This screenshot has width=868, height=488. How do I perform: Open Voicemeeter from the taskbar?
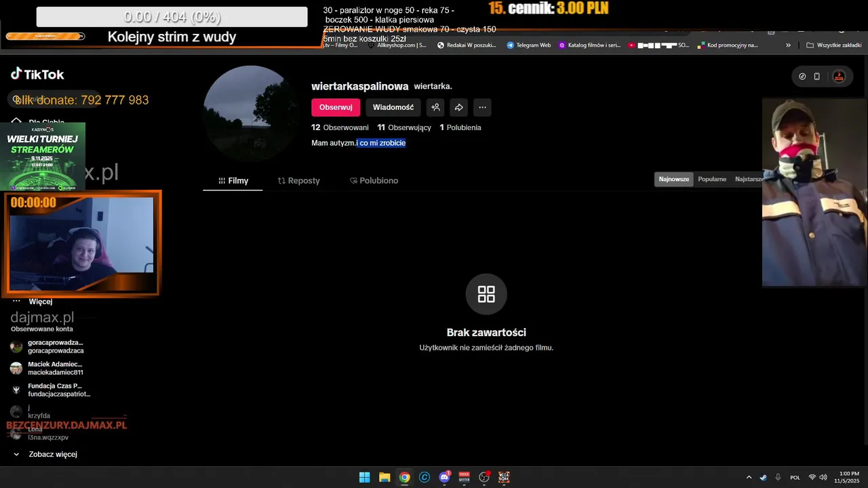click(x=465, y=477)
